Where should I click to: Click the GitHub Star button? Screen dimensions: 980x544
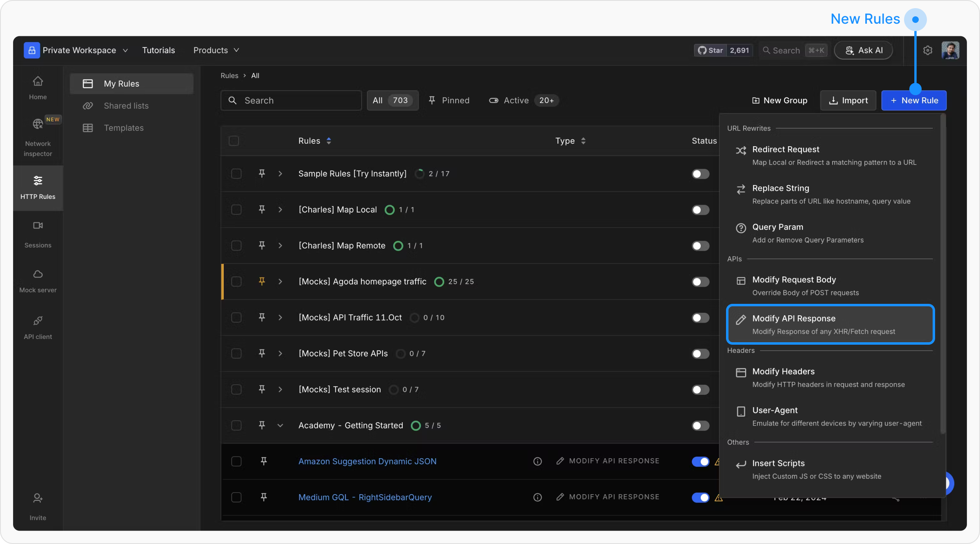[x=710, y=50]
